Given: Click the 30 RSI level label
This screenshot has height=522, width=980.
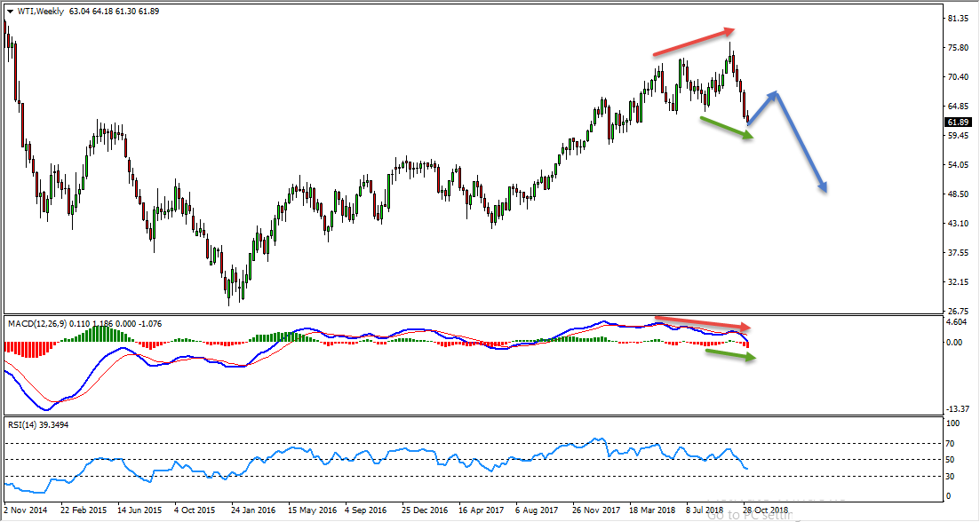Looking at the screenshot, I should click(952, 477).
